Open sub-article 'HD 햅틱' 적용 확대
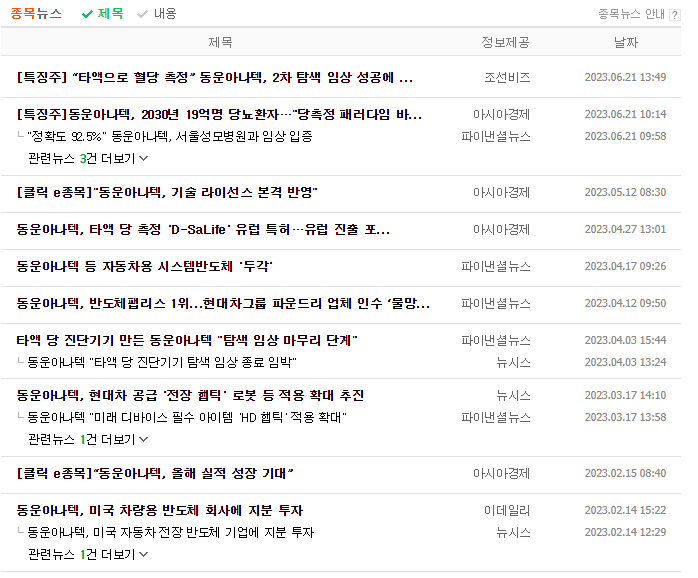698x578 pixels. (x=187, y=418)
